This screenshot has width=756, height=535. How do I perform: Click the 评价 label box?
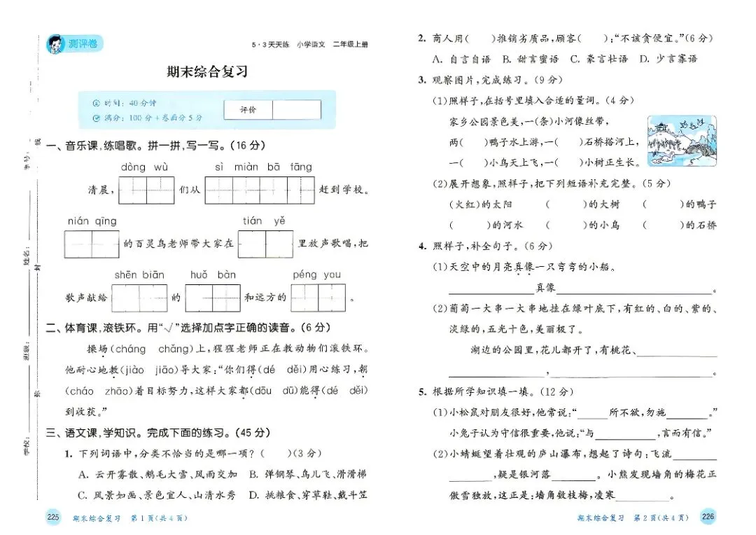click(x=248, y=110)
